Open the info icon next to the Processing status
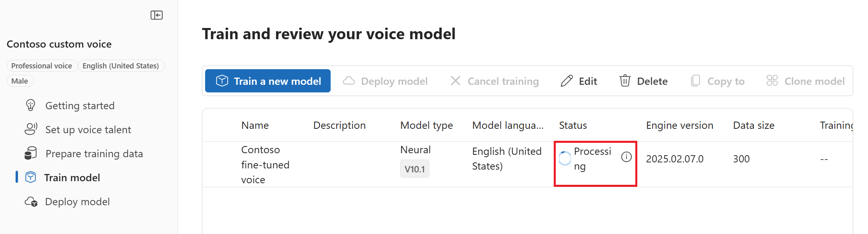The height and width of the screenshot is (234, 868). [626, 157]
